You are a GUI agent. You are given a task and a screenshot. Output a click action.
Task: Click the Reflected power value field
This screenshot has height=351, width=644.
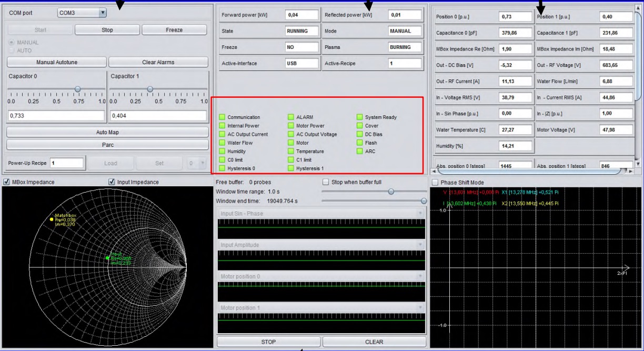pyautogui.click(x=405, y=15)
